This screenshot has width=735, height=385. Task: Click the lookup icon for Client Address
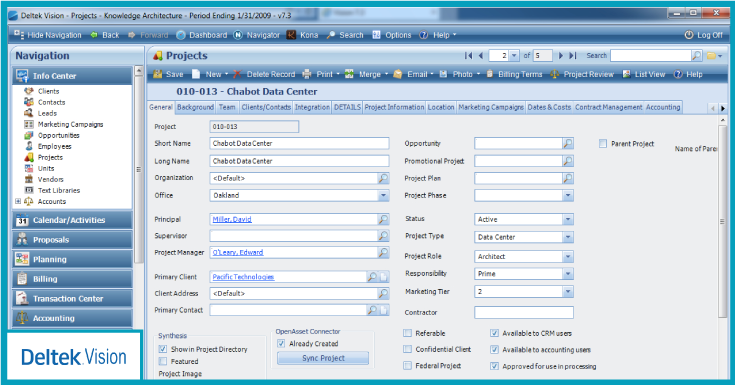[x=383, y=294]
